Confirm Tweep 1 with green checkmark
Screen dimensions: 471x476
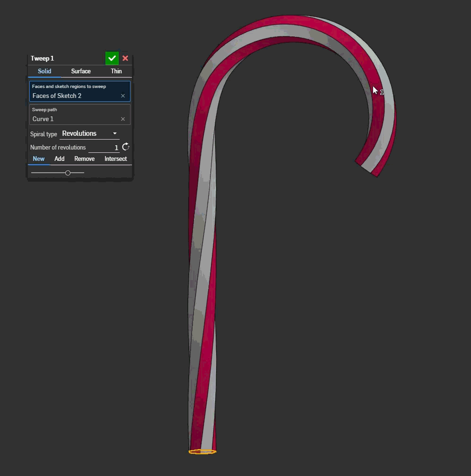112,58
